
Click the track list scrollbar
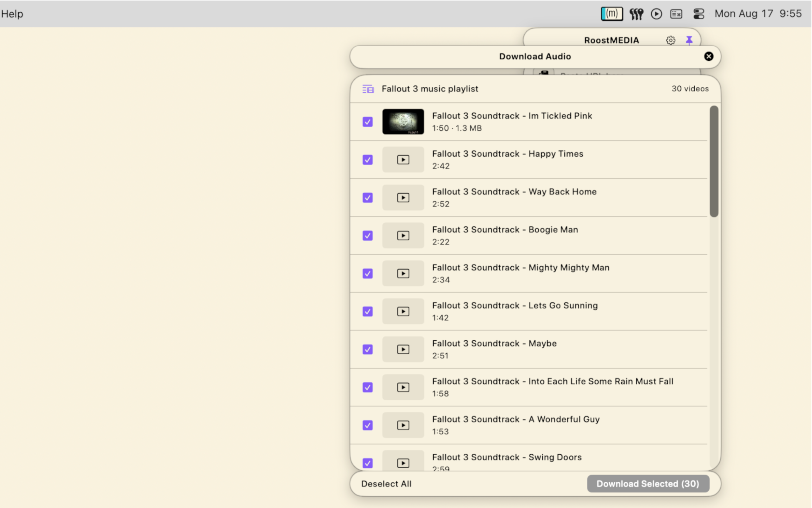[x=714, y=162]
